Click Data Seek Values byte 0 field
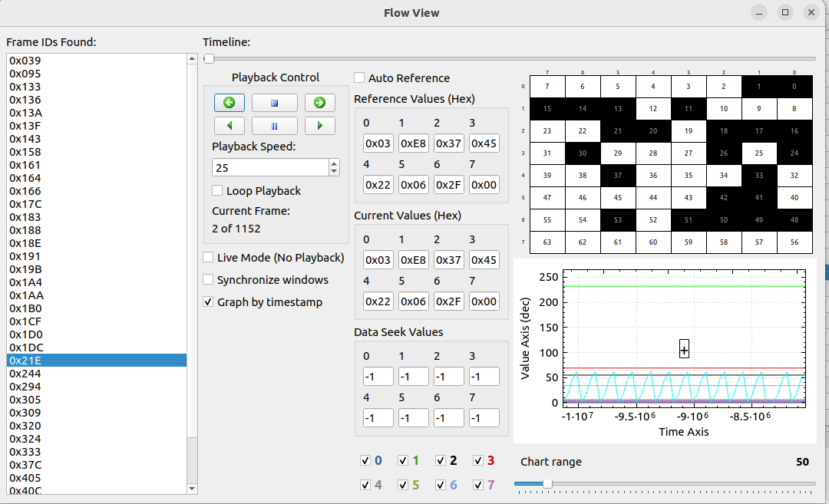The width and height of the screenshot is (829, 504). click(378, 377)
